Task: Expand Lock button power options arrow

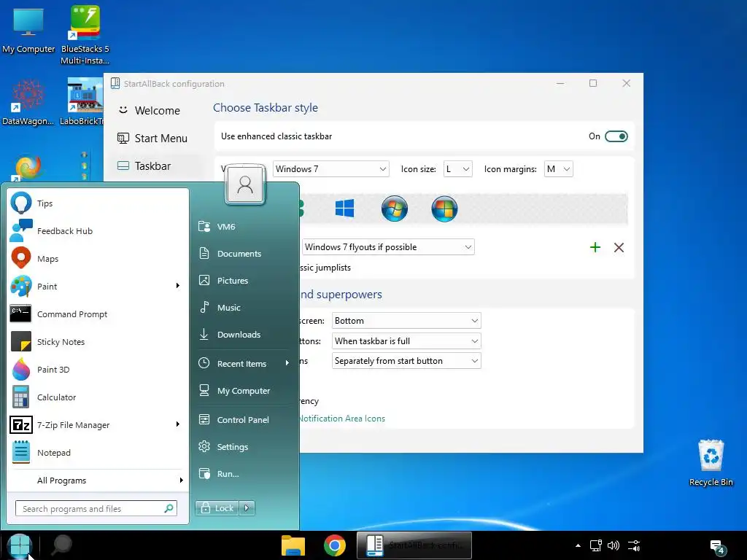Action: tap(247, 508)
